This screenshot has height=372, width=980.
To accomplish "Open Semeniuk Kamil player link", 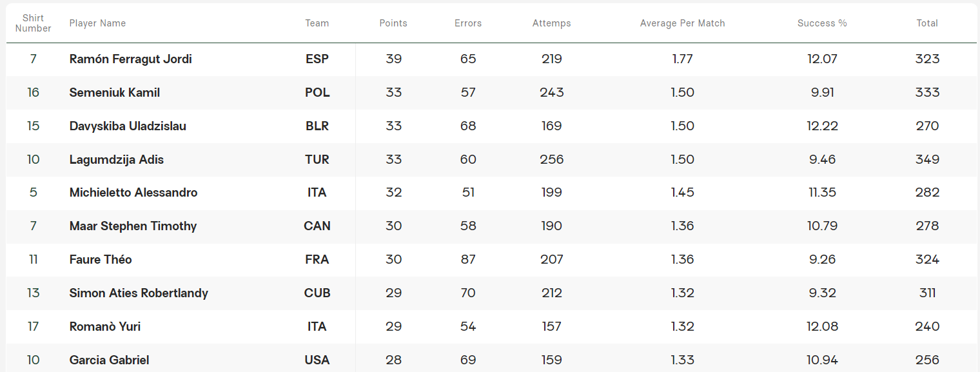I will pos(114,93).
